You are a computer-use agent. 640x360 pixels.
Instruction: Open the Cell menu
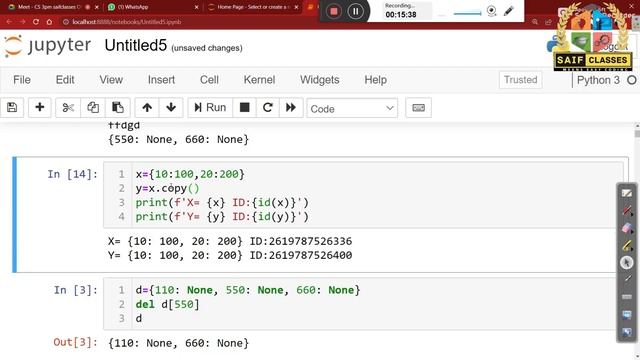(209, 80)
